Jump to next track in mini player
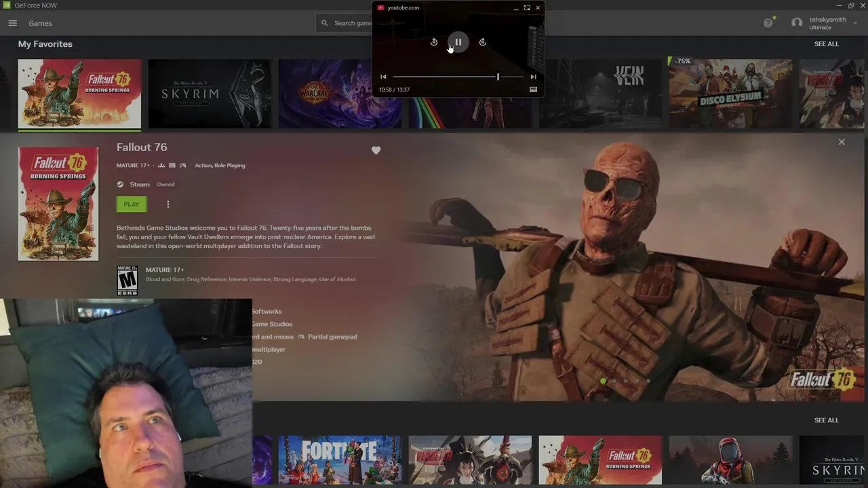The width and height of the screenshot is (868, 488). 533,77
